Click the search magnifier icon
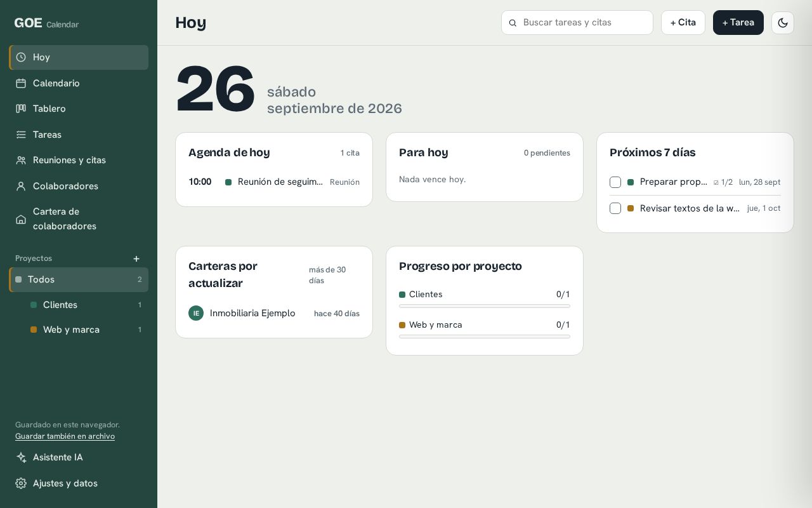The height and width of the screenshot is (508, 812). coord(513,23)
